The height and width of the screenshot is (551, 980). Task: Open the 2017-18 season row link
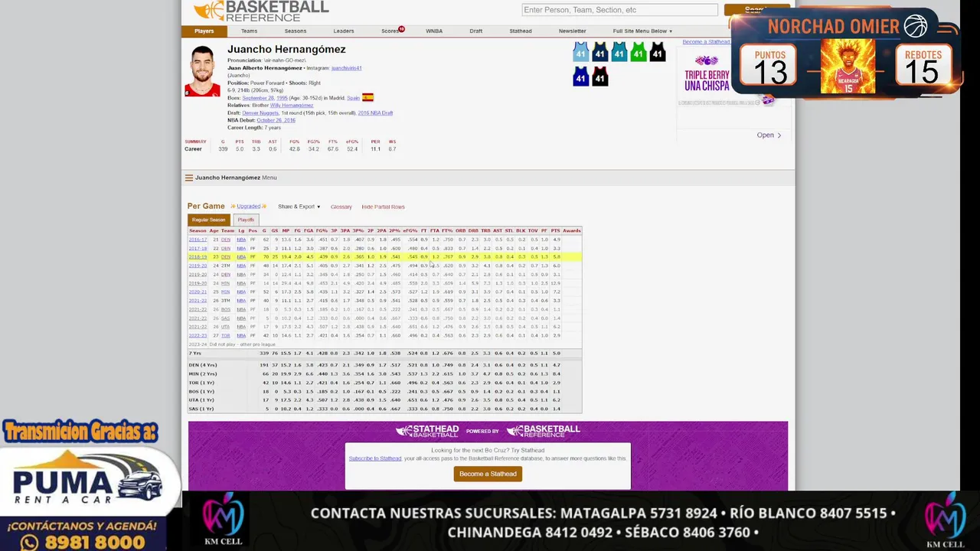198,248
